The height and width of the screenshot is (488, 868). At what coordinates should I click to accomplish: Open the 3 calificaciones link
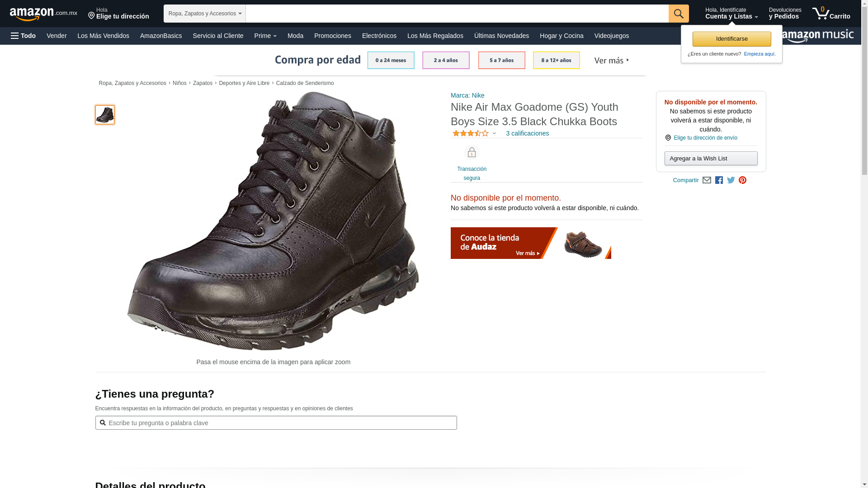point(527,133)
